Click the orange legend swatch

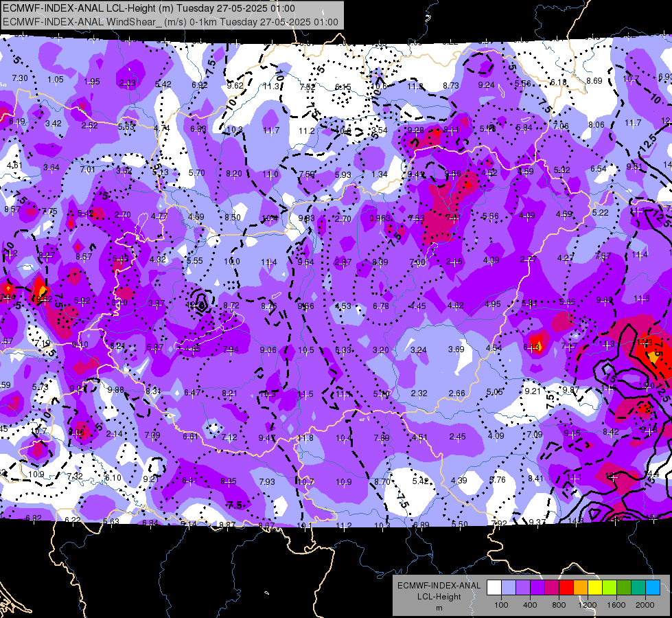pos(581,588)
